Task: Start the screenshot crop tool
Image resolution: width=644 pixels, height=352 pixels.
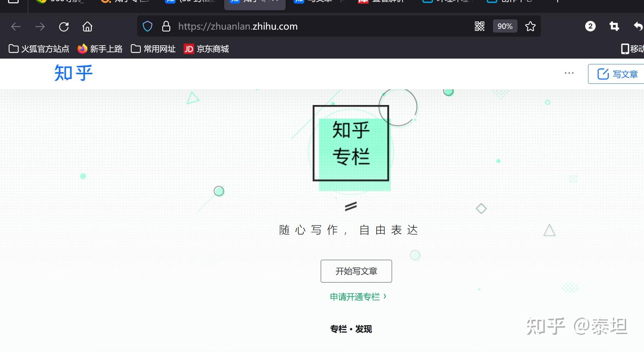Action: (614, 26)
